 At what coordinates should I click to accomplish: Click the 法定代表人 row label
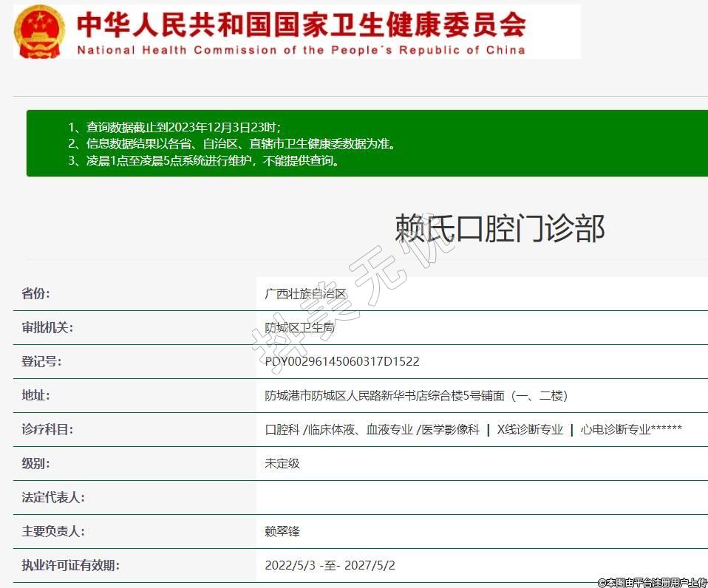point(53,497)
